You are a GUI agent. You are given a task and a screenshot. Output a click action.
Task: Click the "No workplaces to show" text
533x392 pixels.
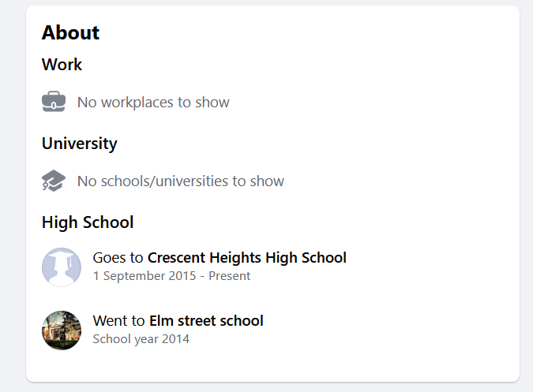(153, 103)
